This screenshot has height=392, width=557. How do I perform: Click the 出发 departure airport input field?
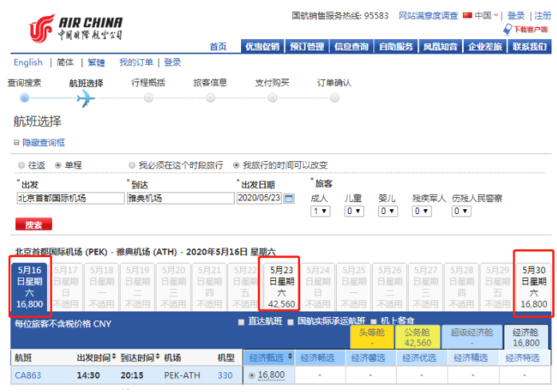coord(70,198)
